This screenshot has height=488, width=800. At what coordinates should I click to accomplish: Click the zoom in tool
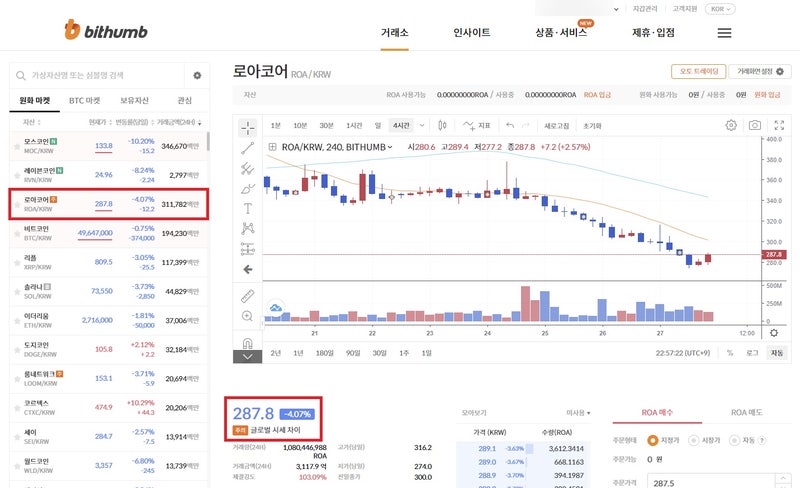[x=247, y=316]
